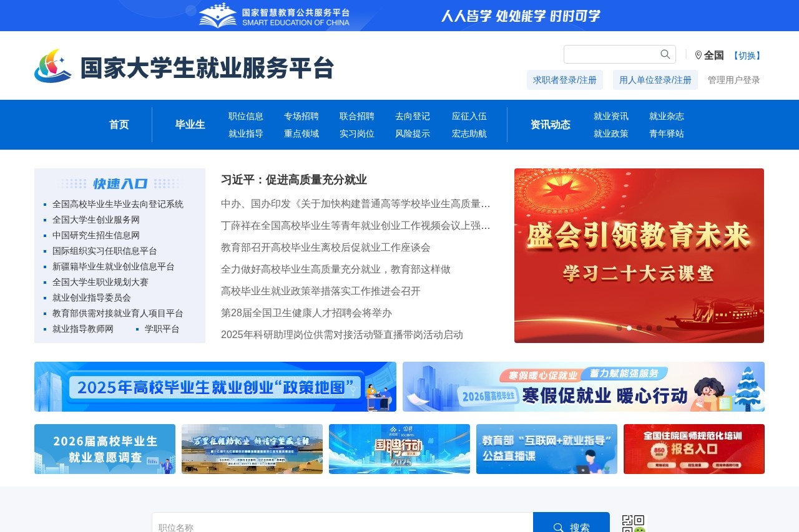
Task: Open 国际组织实习任职信息平台 quick link
Action: click(x=105, y=251)
